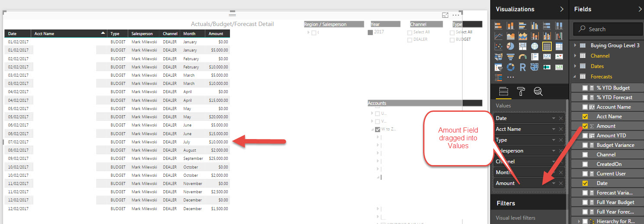Sort table by Month column header
The height and width of the screenshot is (224, 644).
tap(193, 33)
